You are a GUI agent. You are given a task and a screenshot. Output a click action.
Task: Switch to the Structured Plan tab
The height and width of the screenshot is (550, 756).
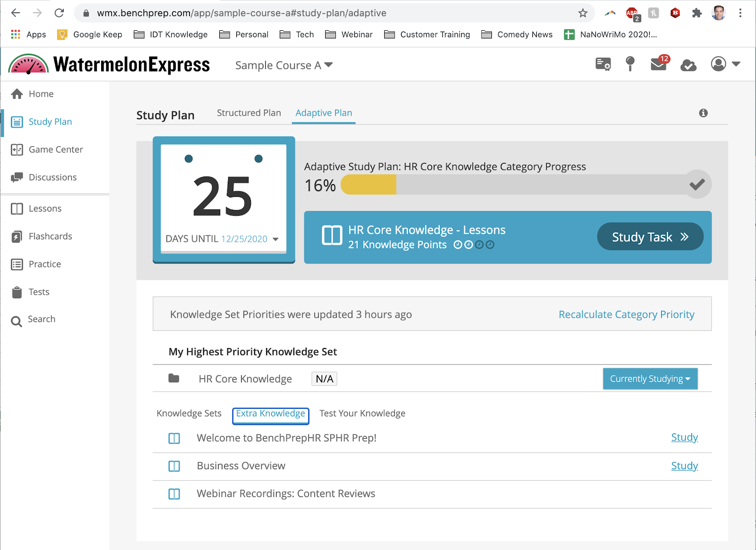[249, 113]
